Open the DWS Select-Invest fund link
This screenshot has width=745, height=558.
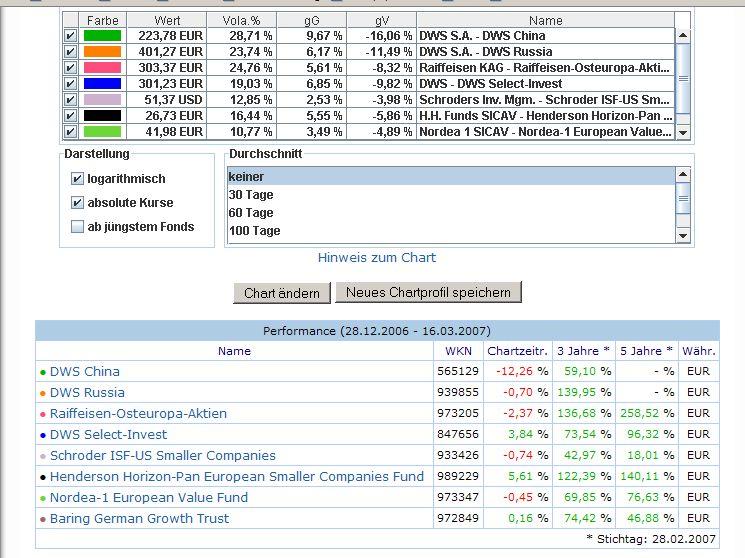108,434
